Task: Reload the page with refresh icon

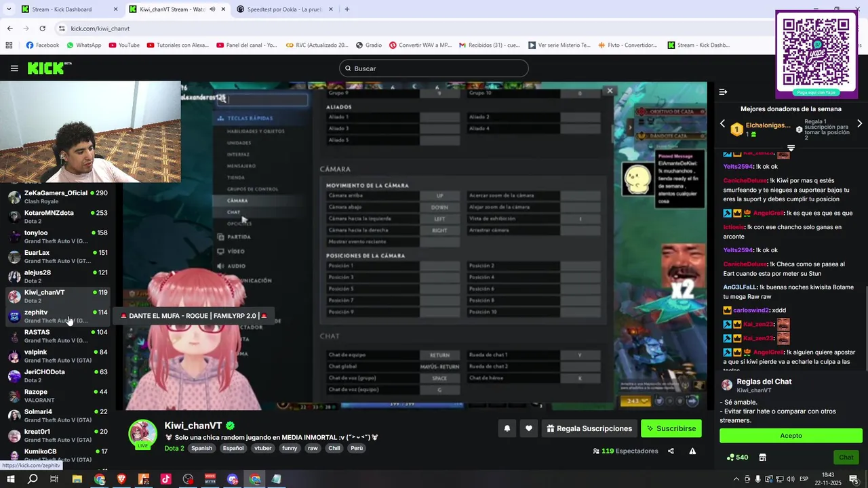Action: coord(42,28)
